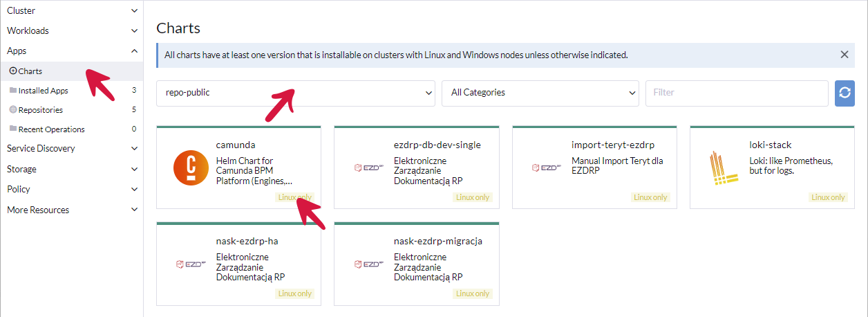Click the camunda chart logo

coord(190,168)
